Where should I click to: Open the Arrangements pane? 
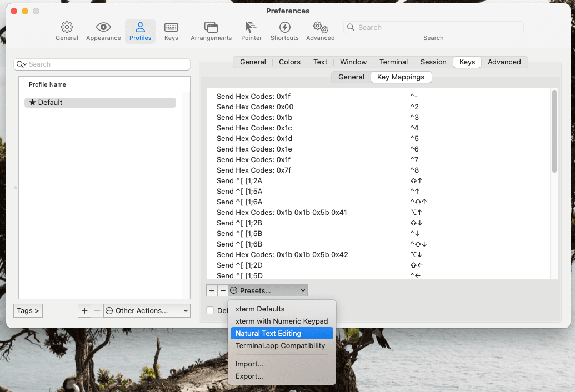click(x=211, y=31)
